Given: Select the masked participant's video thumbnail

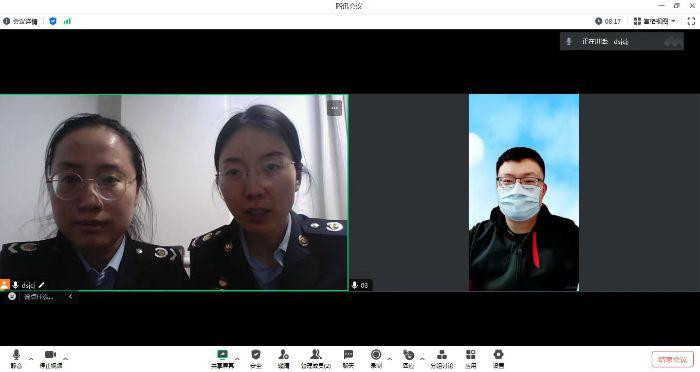Looking at the screenshot, I should coord(524,192).
